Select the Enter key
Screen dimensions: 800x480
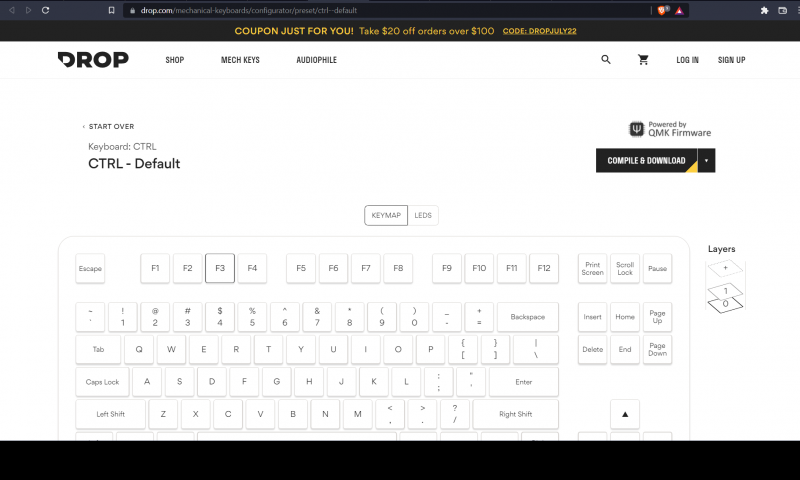click(x=523, y=382)
